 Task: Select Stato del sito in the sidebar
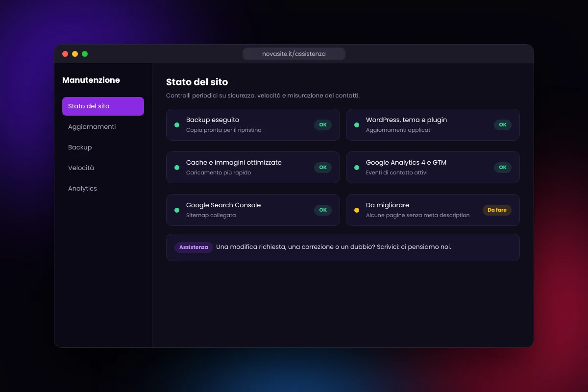tap(103, 106)
